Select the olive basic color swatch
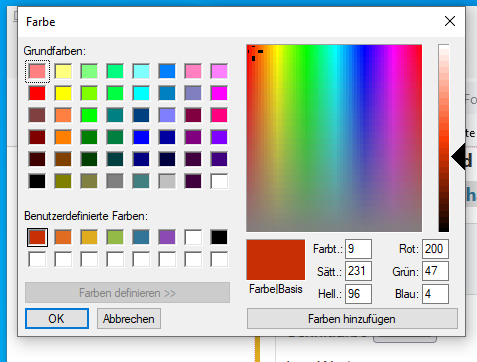The width and height of the screenshot is (477, 362). (63, 181)
